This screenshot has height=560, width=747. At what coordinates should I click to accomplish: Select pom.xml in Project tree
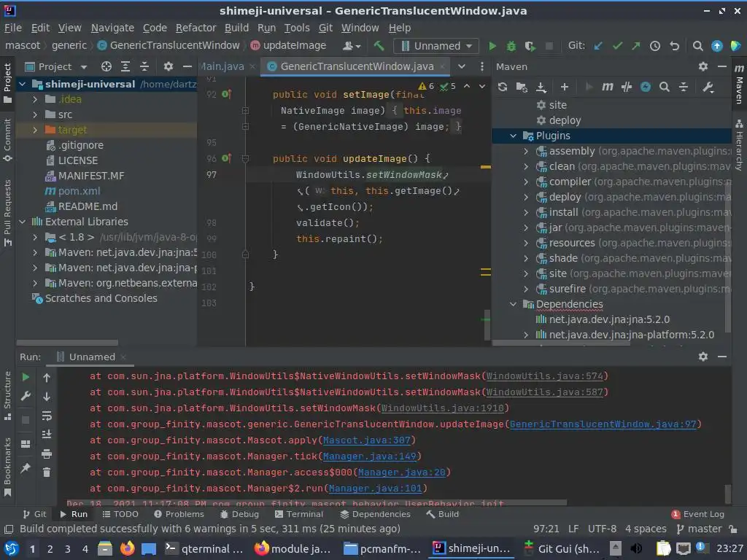coord(79,191)
